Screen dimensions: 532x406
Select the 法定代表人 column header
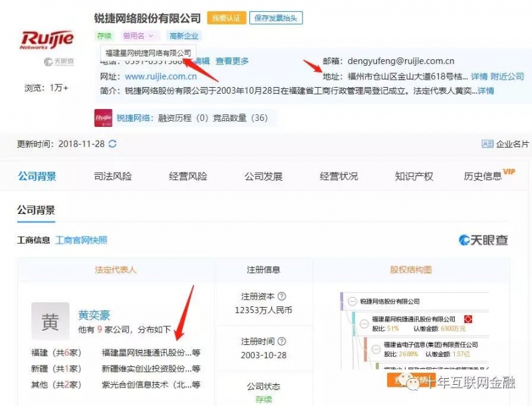[x=116, y=270]
